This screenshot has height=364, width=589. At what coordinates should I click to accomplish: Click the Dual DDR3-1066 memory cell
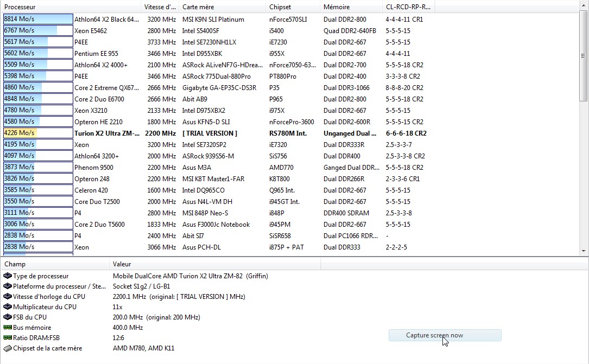[346, 87]
